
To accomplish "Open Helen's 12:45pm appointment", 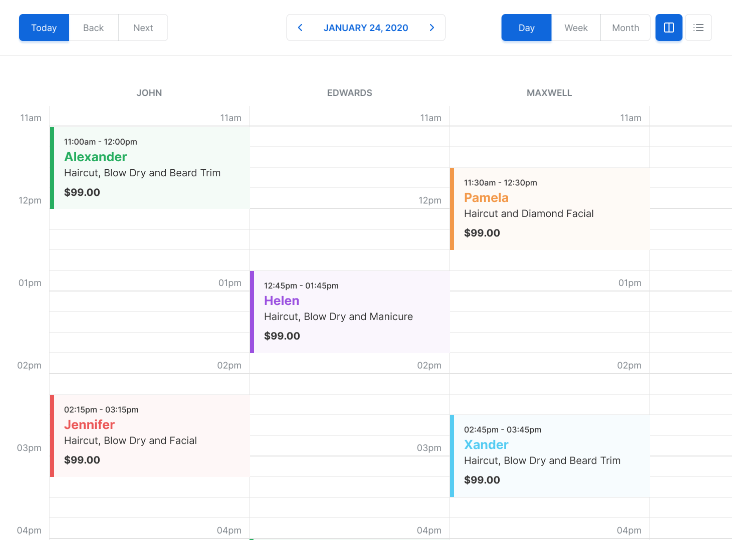I will click(x=350, y=312).
